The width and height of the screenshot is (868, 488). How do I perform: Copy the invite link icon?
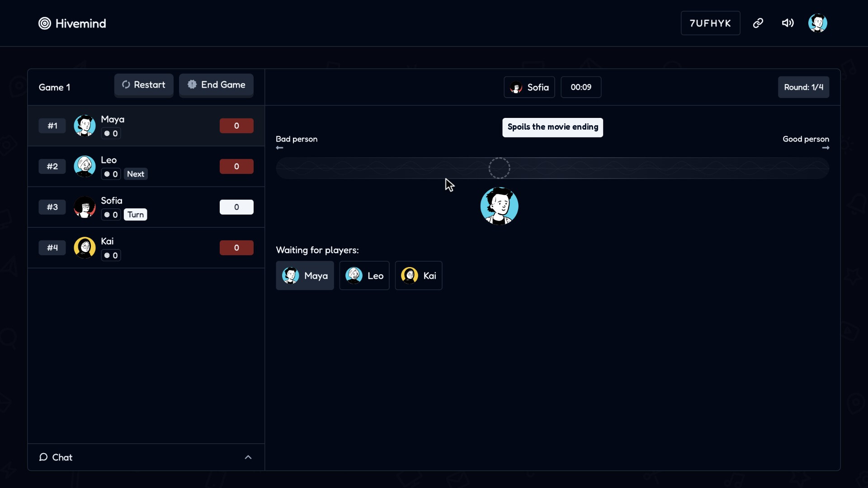pyautogui.click(x=758, y=23)
